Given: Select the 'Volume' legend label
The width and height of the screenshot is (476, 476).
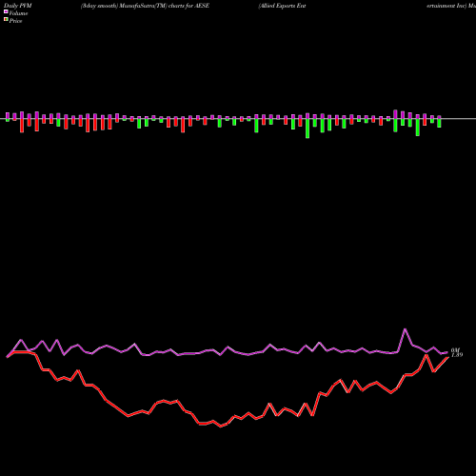Looking at the screenshot, I should [18, 13].
